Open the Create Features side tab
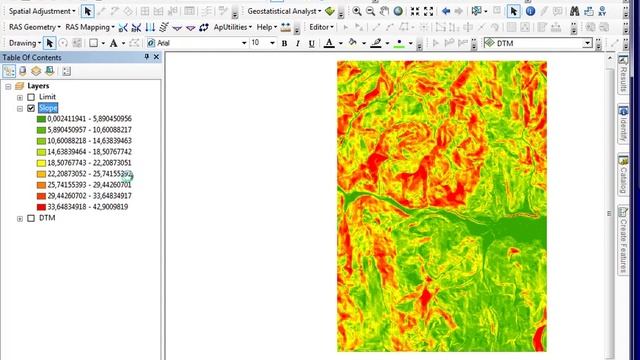The width and height of the screenshot is (640, 360). [x=623, y=240]
